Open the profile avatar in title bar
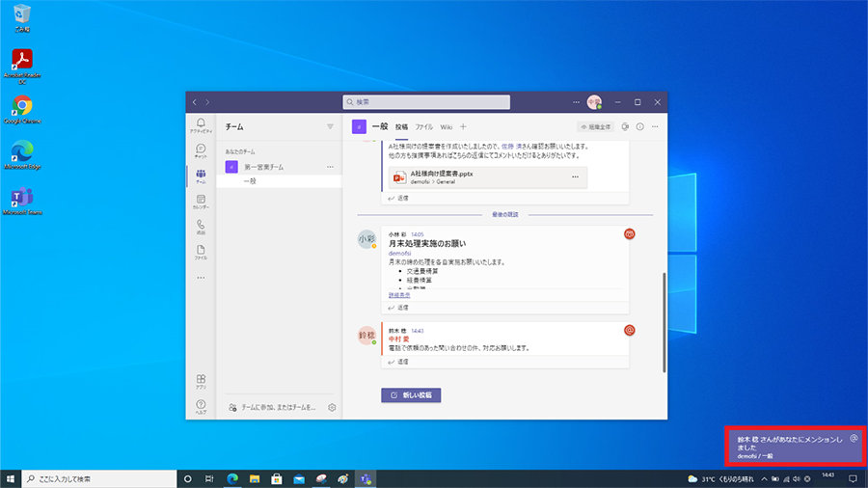This screenshot has width=868, height=488. (x=594, y=102)
